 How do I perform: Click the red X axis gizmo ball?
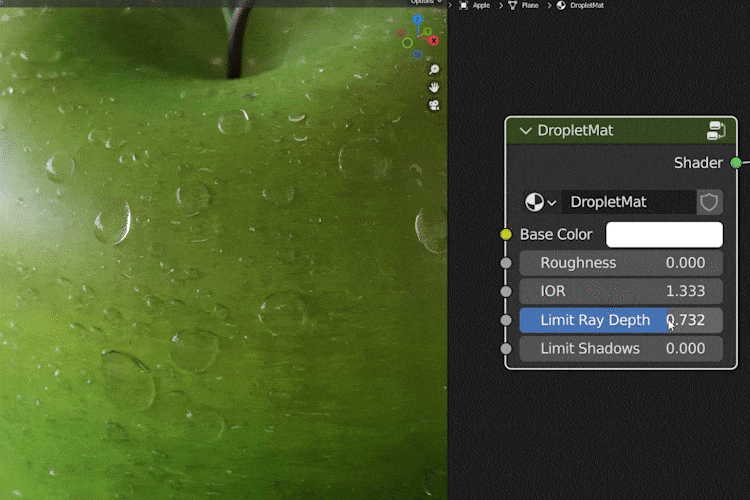point(434,41)
